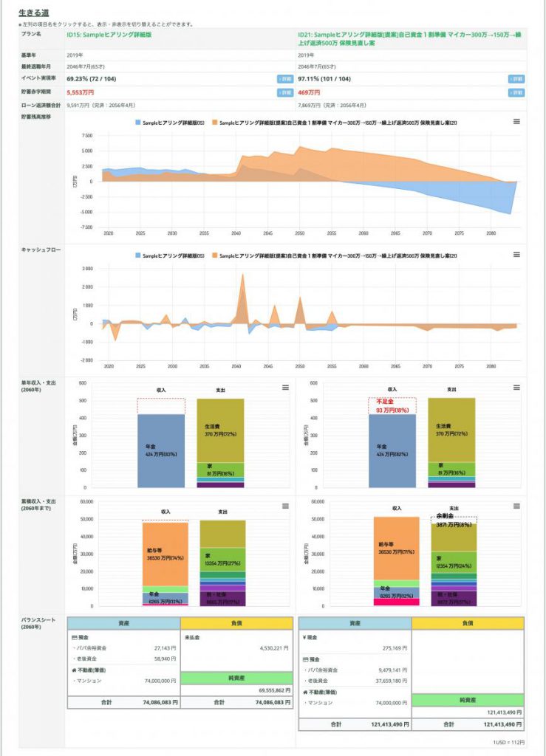Open left cumulative income chart menu icon
Image resolution: width=546 pixels, height=756 pixels.
[286, 506]
